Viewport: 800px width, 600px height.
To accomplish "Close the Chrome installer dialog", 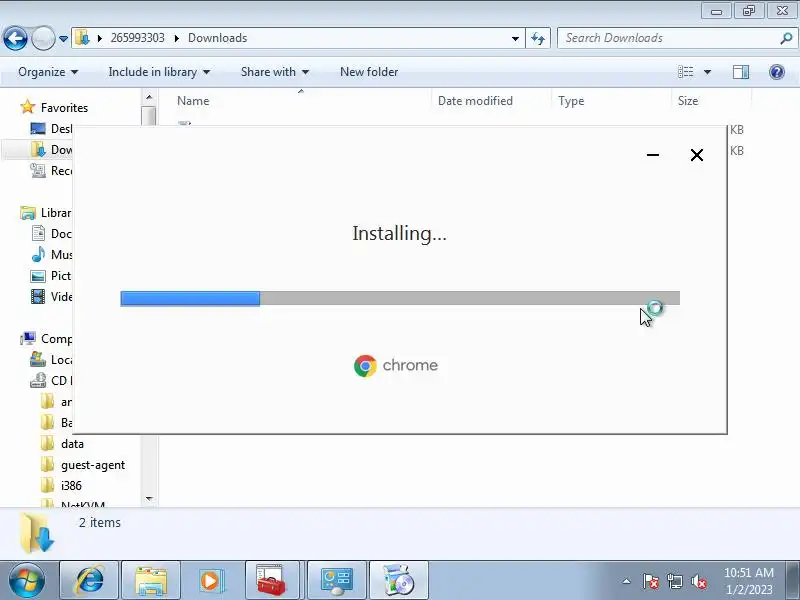I will (696, 155).
